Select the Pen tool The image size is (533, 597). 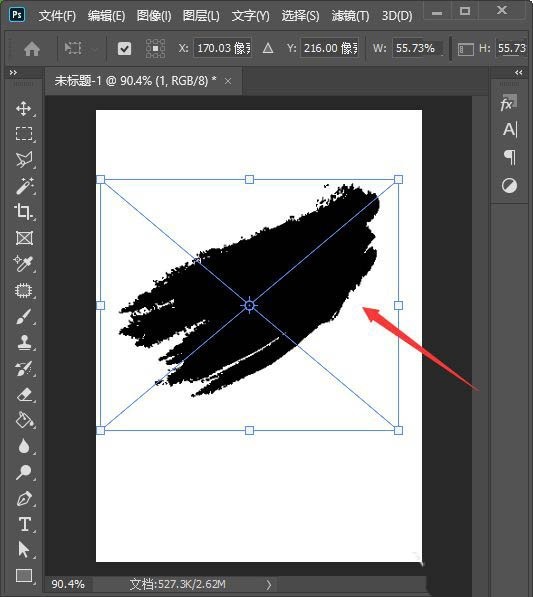tap(24, 498)
